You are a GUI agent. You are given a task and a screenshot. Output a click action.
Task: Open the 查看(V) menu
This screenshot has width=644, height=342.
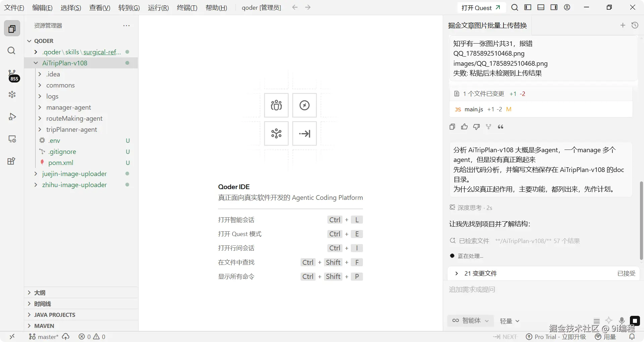pos(100,7)
